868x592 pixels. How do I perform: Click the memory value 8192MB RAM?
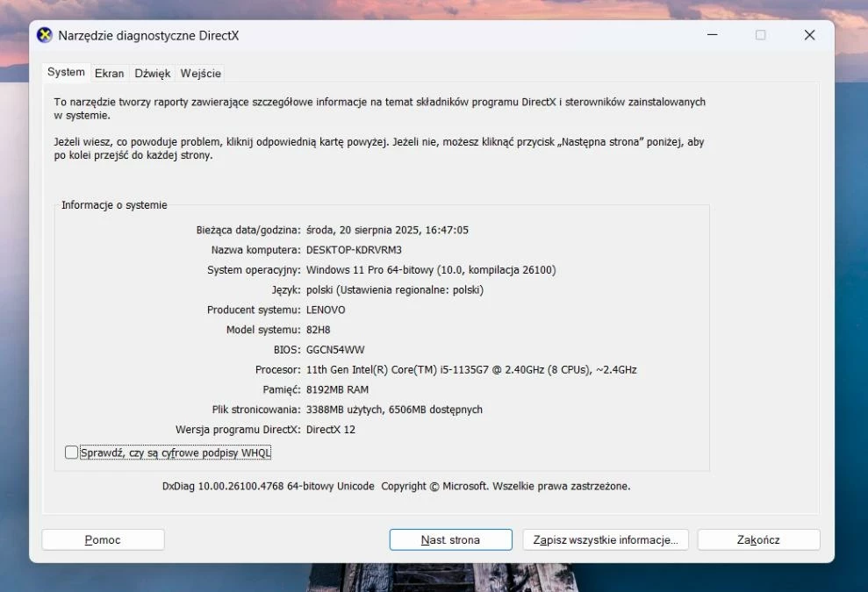pyautogui.click(x=337, y=389)
